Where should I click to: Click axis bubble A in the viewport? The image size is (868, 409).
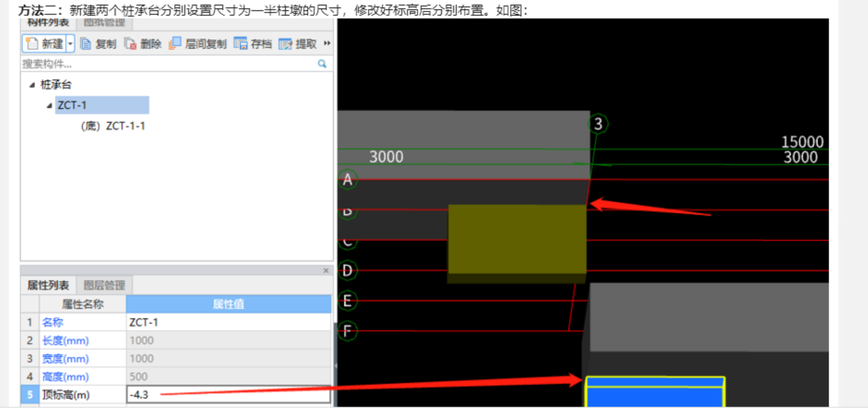[x=348, y=180]
